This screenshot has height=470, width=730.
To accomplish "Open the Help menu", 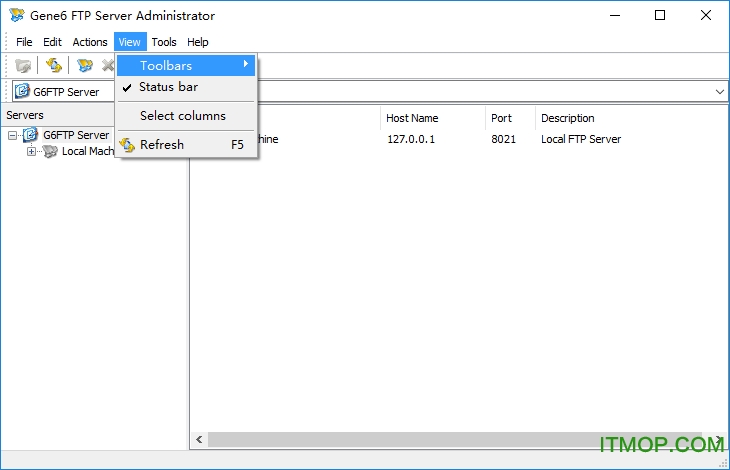I will pos(198,42).
